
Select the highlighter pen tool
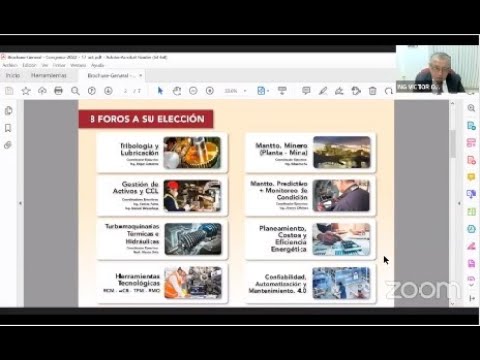click(323, 91)
